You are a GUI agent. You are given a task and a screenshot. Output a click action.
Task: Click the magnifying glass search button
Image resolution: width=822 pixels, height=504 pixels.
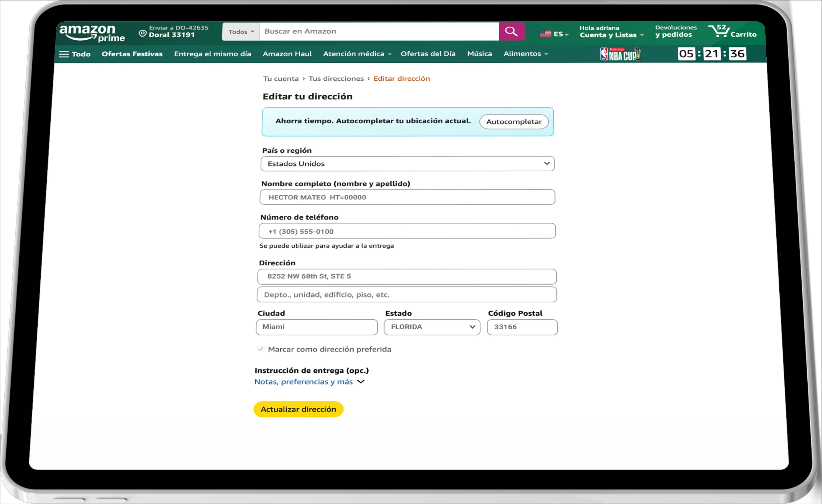tap(511, 32)
